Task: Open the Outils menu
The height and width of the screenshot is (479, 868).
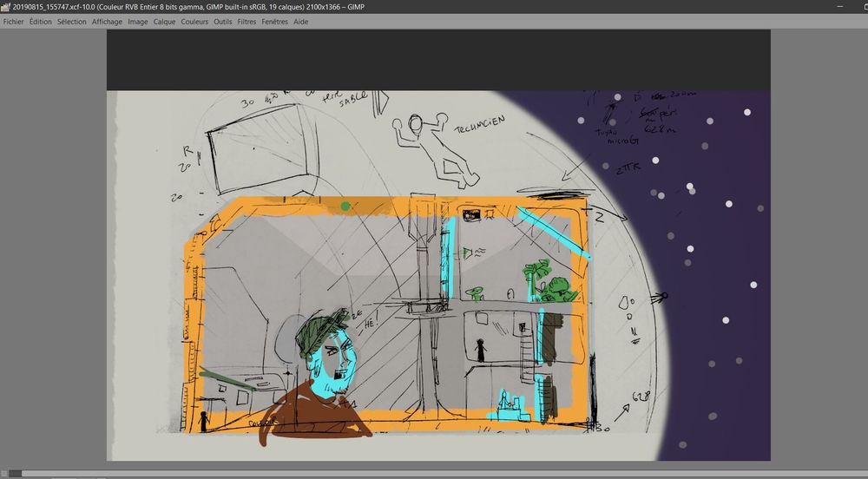Action: [223, 22]
